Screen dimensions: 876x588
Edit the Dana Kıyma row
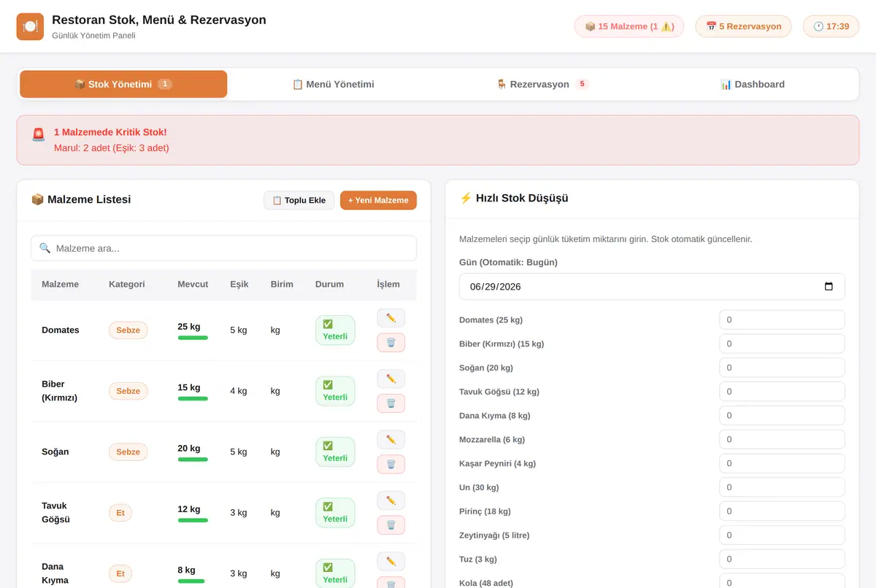[391, 561]
